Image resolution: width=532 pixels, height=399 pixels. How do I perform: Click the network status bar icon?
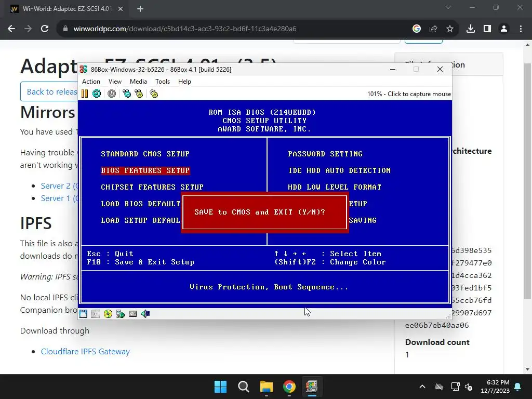[121, 314]
